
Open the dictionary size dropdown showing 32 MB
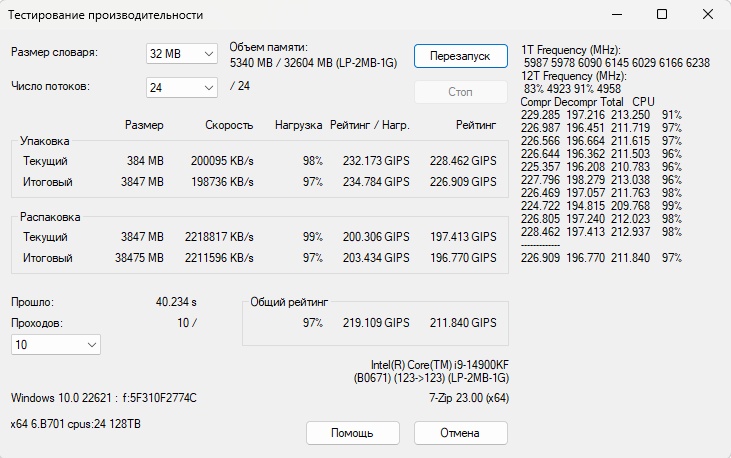click(x=182, y=53)
